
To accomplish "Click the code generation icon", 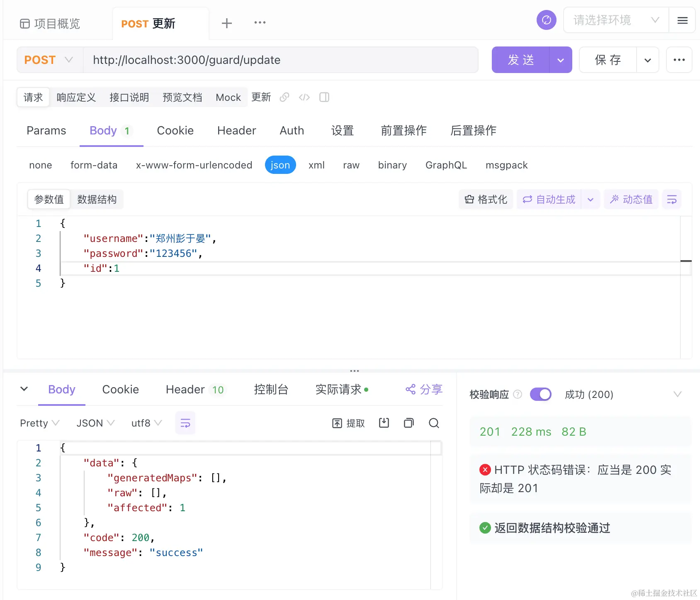I will [x=304, y=97].
